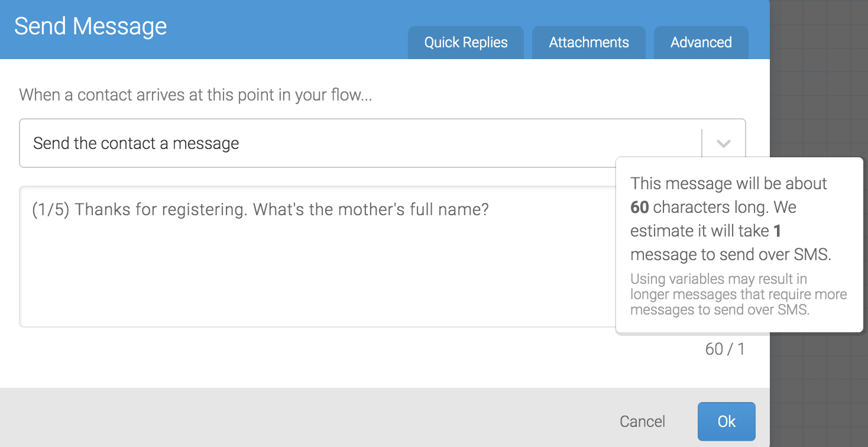The height and width of the screenshot is (447, 868).
Task: Click the empty area of the message box
Action: pos(296,278)
